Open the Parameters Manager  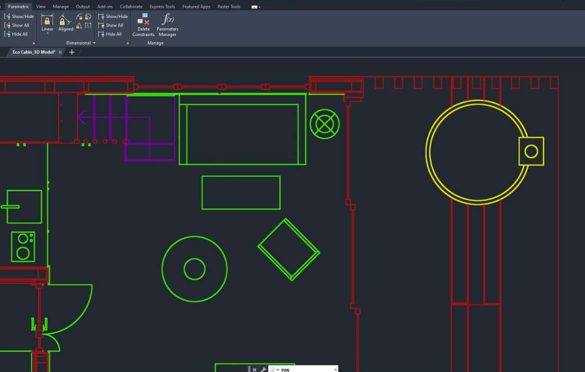coord(167,25)
